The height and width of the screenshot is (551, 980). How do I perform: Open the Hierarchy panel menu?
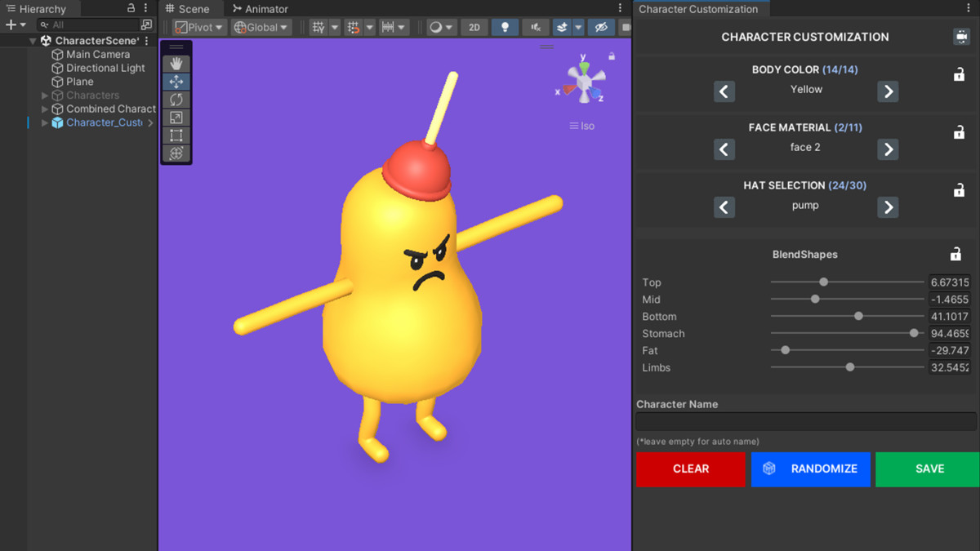145,8
